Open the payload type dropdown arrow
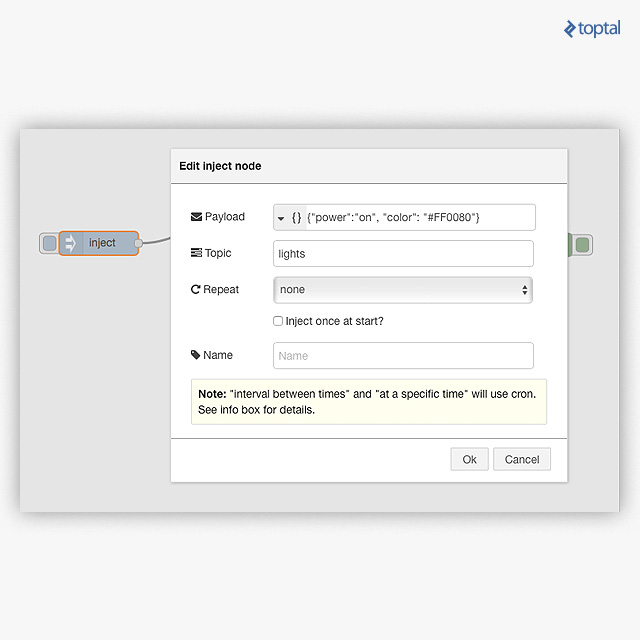640x640 pixels. click(281, 218)
